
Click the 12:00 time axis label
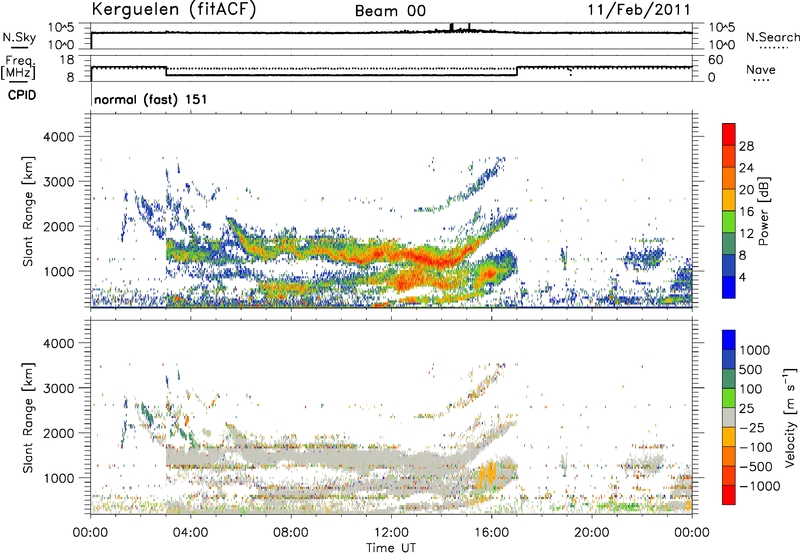pos(391,533)
